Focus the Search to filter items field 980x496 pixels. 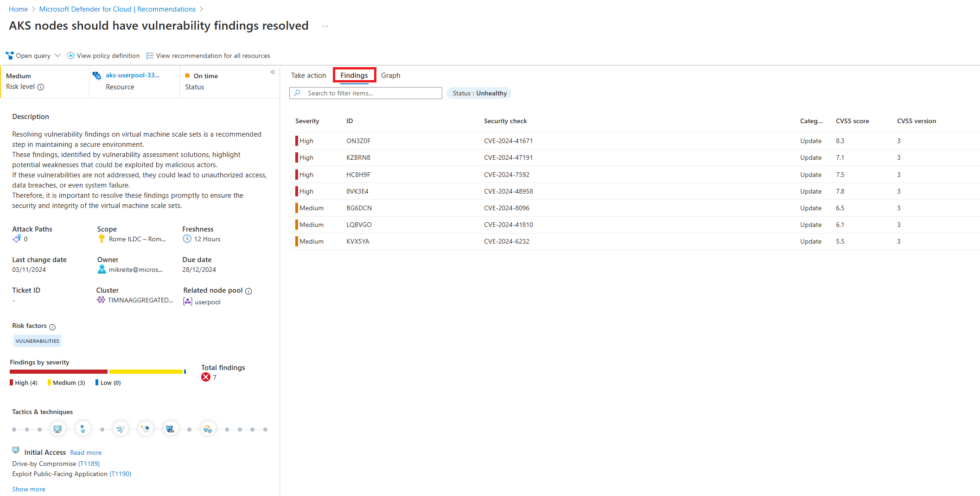[366, 93]
